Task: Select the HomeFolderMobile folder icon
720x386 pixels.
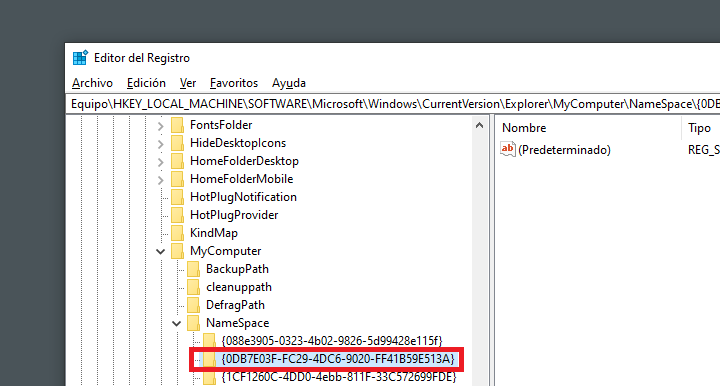Action: tap(177, 179)
